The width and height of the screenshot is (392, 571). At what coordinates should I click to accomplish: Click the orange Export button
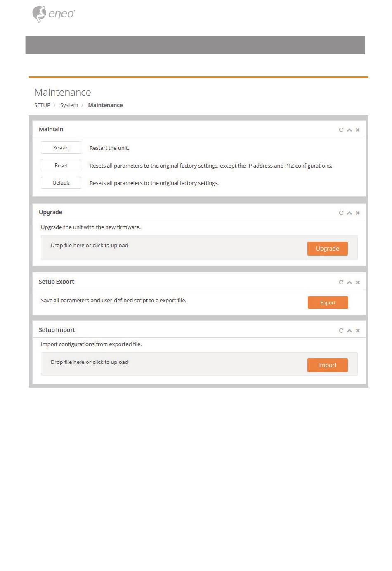[x=328, y=303]
